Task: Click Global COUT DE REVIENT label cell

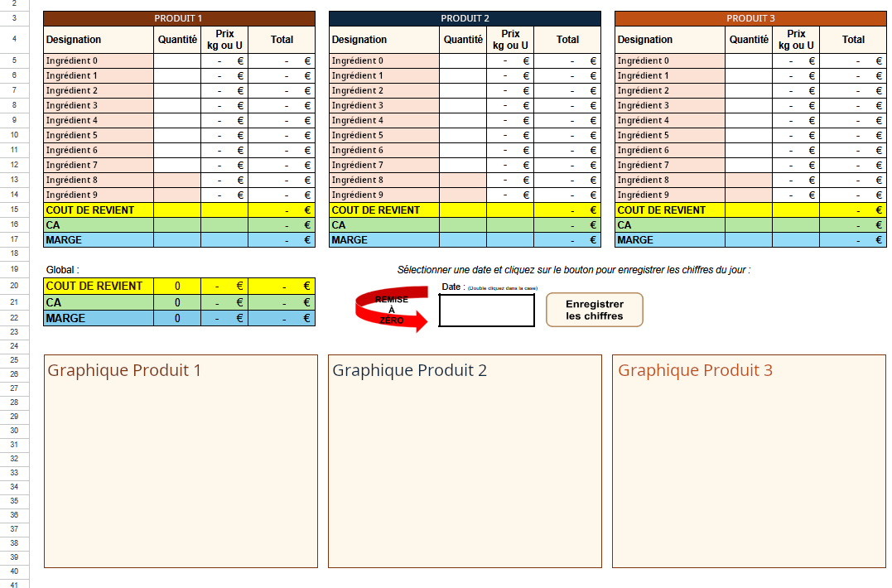Action: [98, 286]
